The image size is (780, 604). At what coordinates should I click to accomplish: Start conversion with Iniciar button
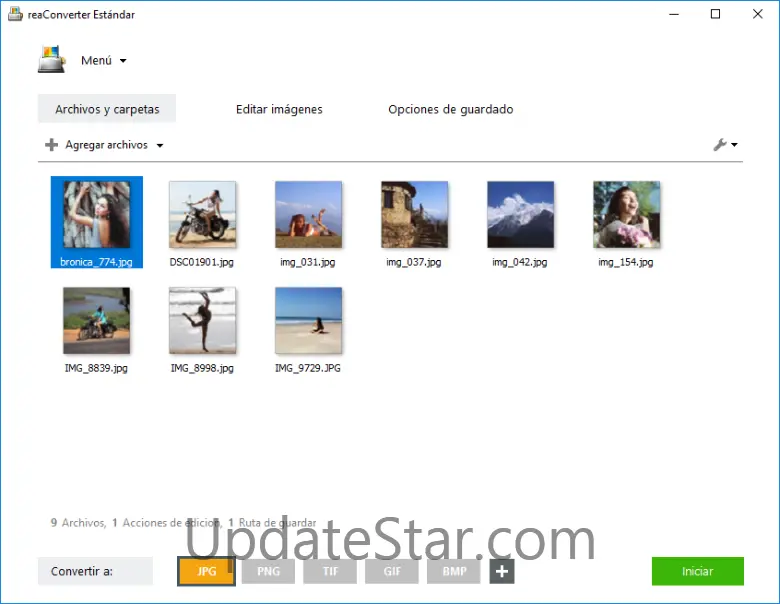click(x=697, y=571)
